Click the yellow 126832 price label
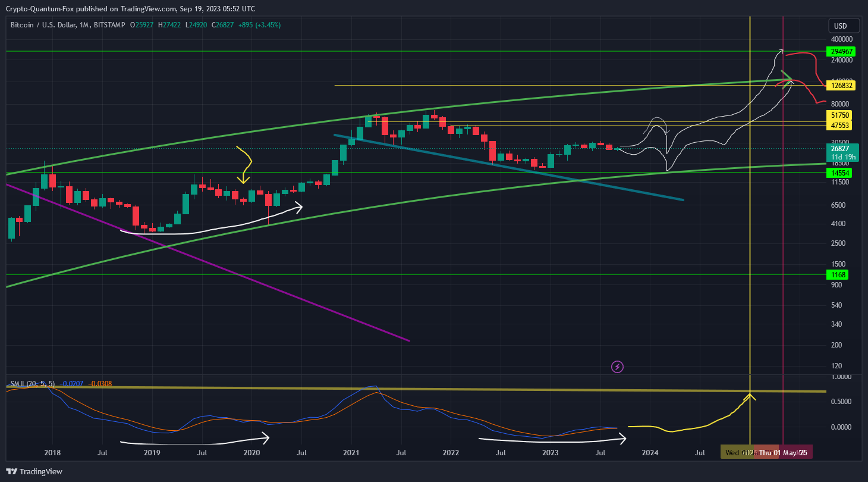 841,86
